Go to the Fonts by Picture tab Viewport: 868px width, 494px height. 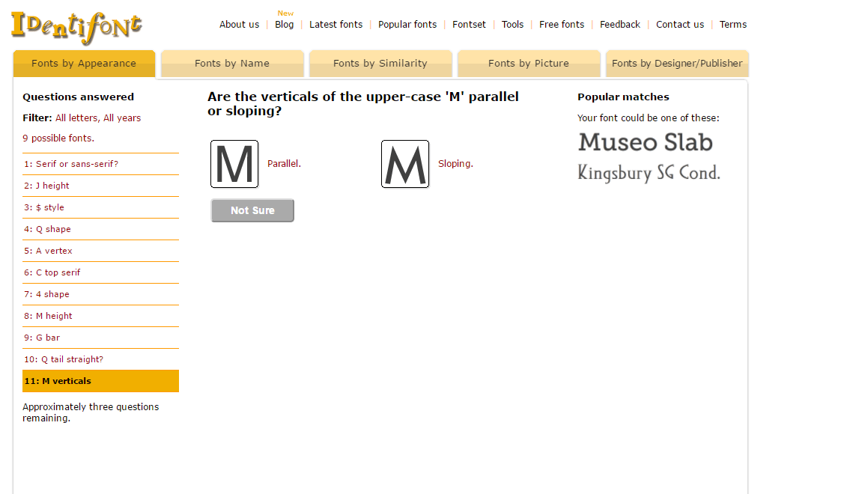[529, 64]
